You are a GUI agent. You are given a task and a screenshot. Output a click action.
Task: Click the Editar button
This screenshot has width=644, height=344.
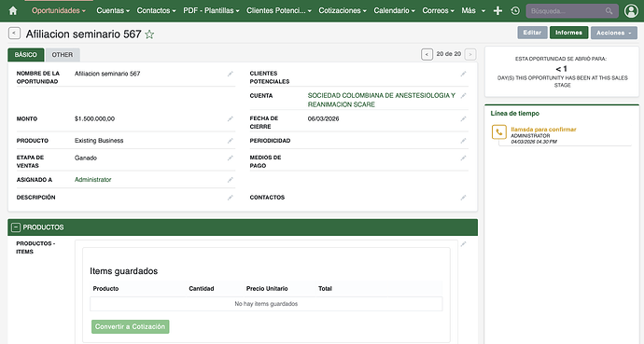(x=532, y=33)
